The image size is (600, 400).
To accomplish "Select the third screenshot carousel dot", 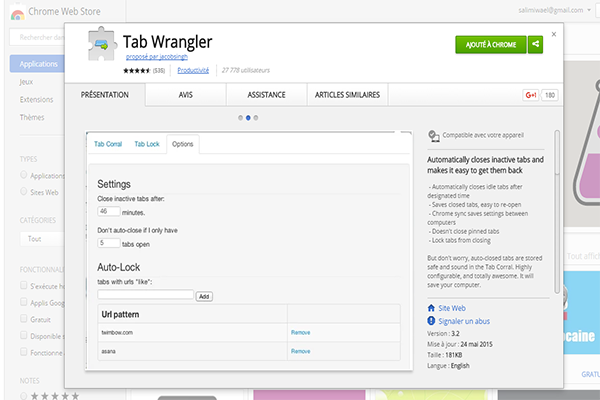I will 256,118.
